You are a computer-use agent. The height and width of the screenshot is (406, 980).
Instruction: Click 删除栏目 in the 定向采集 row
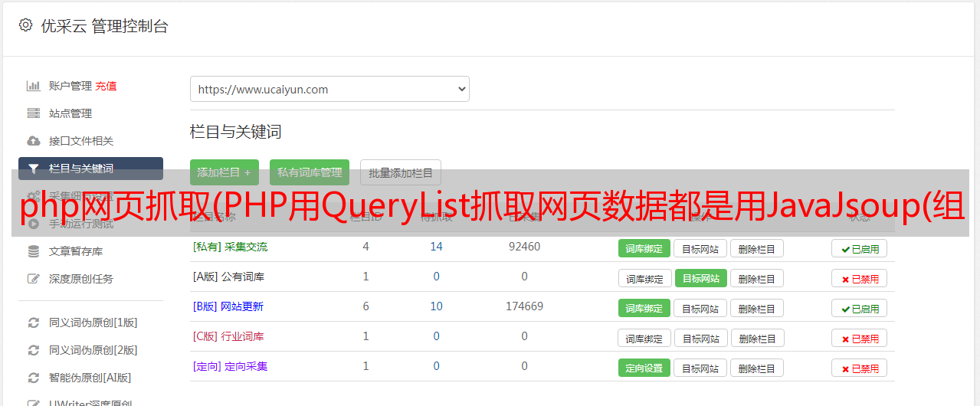757,368
